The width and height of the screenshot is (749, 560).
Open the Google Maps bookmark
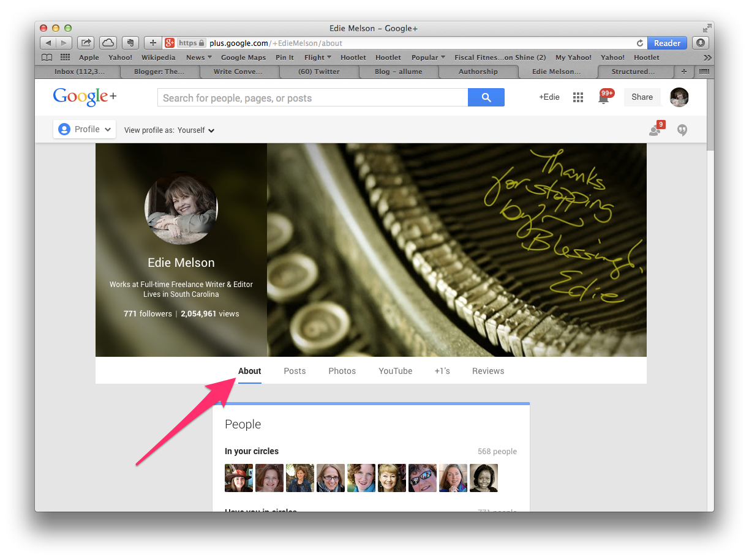pos(243,58)
